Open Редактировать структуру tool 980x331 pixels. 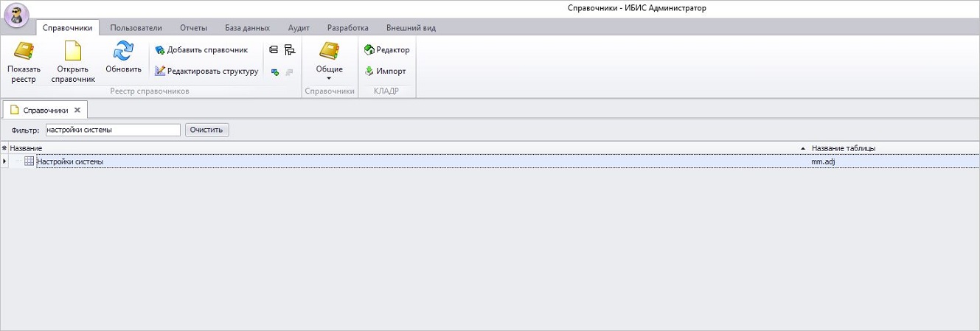point(206,72)
